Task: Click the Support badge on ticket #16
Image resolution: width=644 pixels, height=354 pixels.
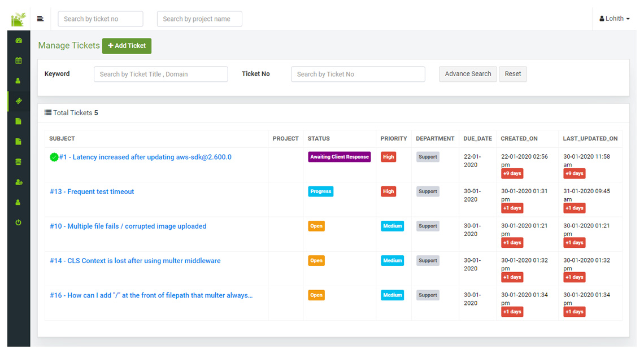Action: 428,295
